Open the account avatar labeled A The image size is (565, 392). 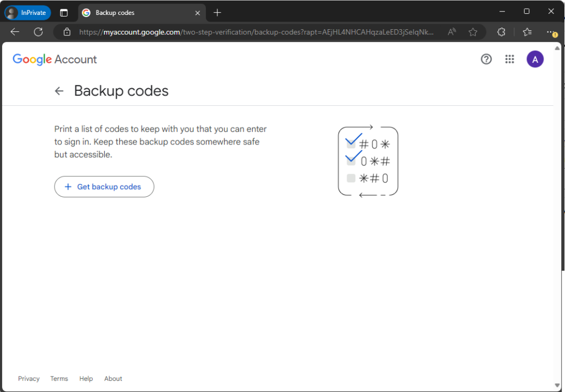coord(535,60)
